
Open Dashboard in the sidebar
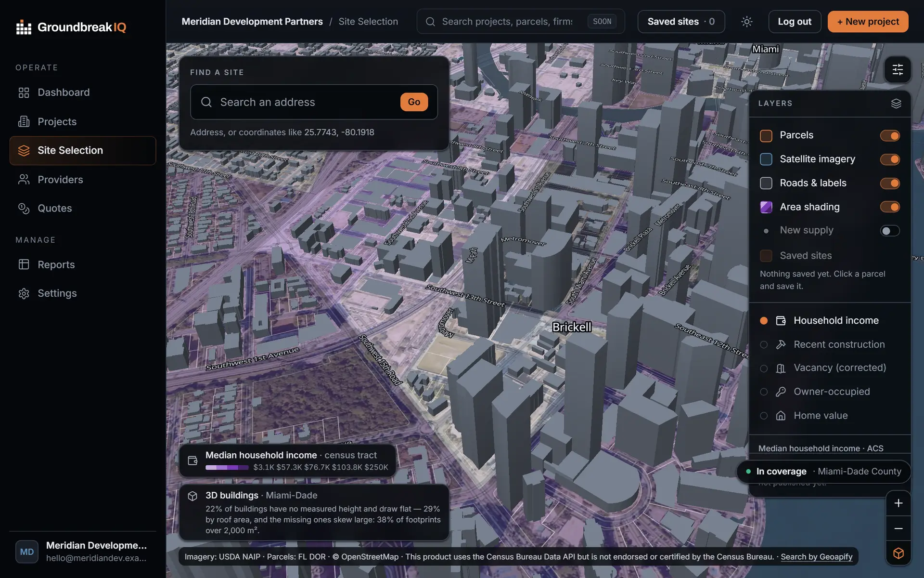tap(83, 92)
